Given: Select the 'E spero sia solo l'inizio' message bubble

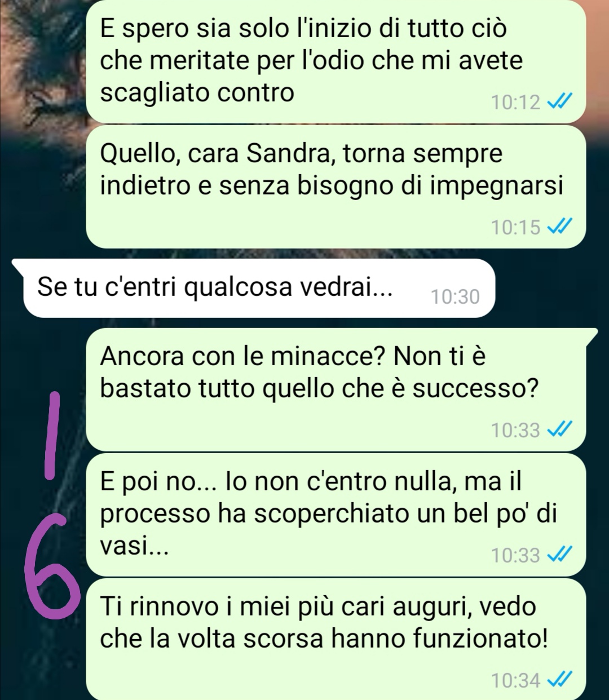Looking at the screenshot, I should (x=336, y=61).
